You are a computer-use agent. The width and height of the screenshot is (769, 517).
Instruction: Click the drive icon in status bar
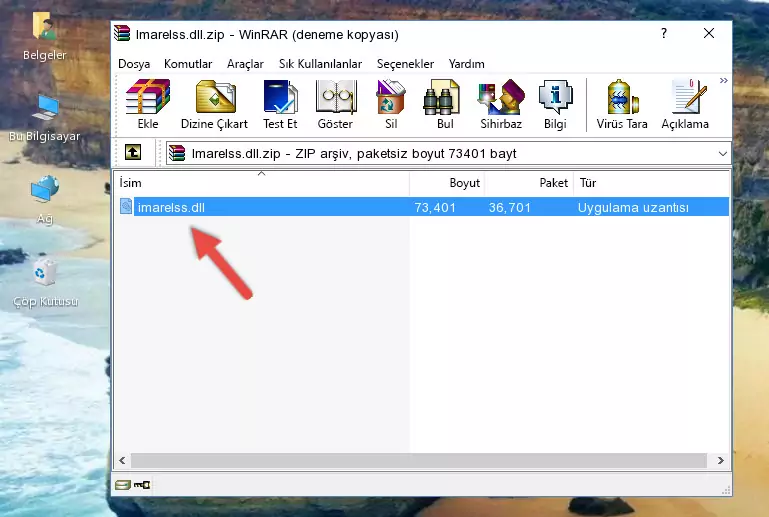pos(123,485)
